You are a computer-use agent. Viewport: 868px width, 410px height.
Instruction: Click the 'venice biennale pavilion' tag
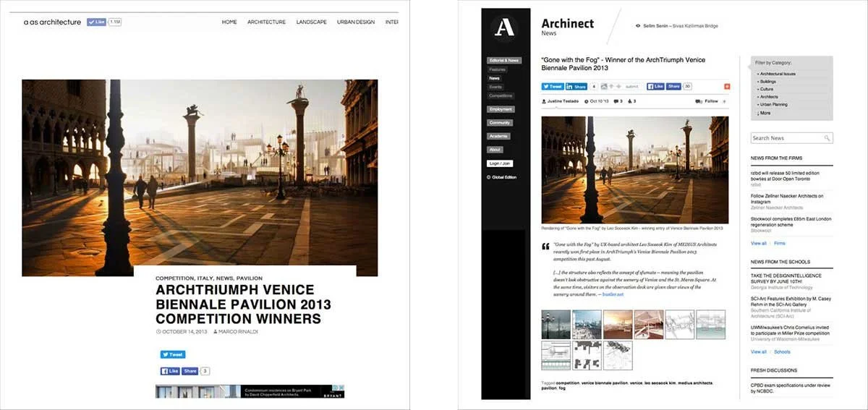(605, 383)
